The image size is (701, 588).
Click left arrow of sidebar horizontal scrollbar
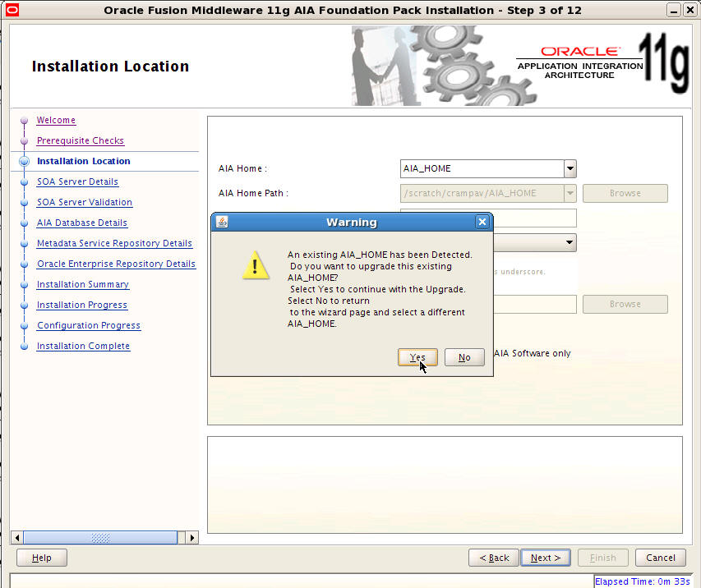tap(17, 538)
